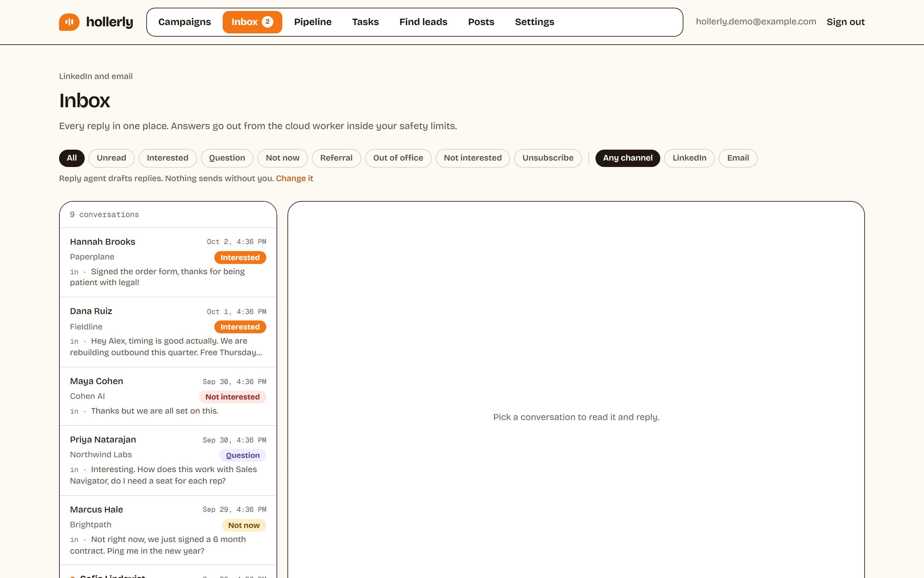Click the Oct 2, 4:36 PM timestamp
Screen dimensions: 924x578
pyautogui.click(x=236, y=241)
